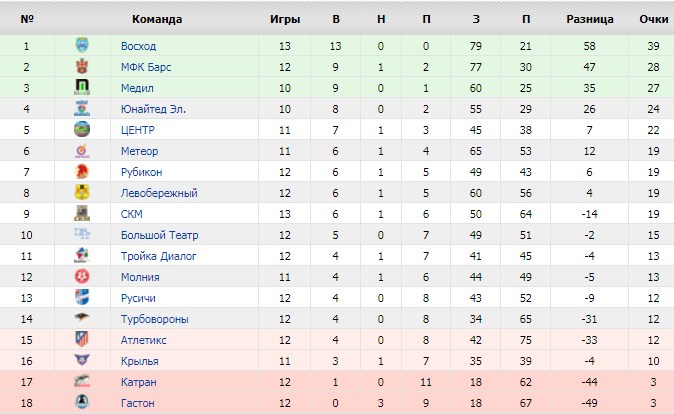674x414 pixels.
Task: Go to the Тройка Диалог team page
Action: pos(159,256)
